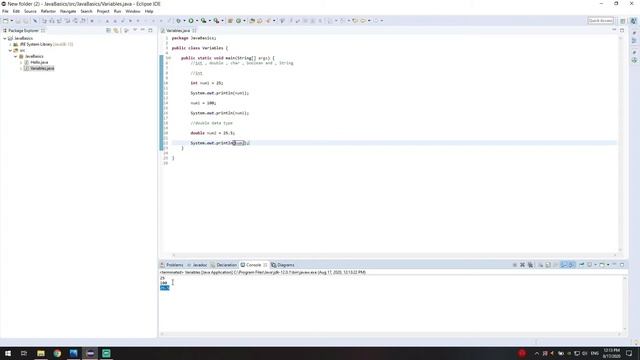Toggle Show Console on Standard Out change
The image size is (640, 360).
coord(564,265)
